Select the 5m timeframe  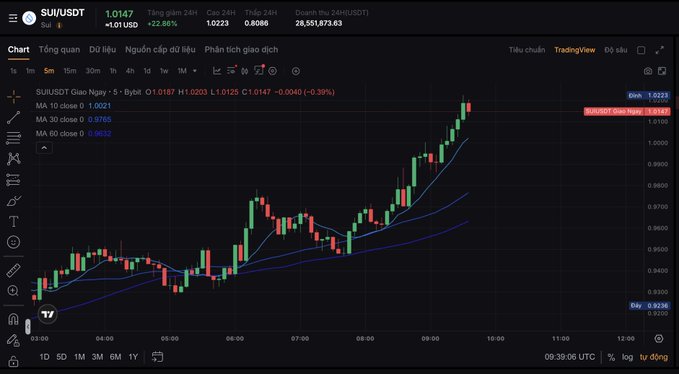tap(49, 71)
